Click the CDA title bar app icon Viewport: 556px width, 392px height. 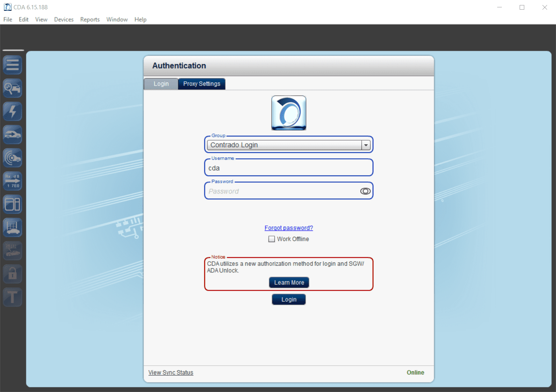tap(7, 7)
